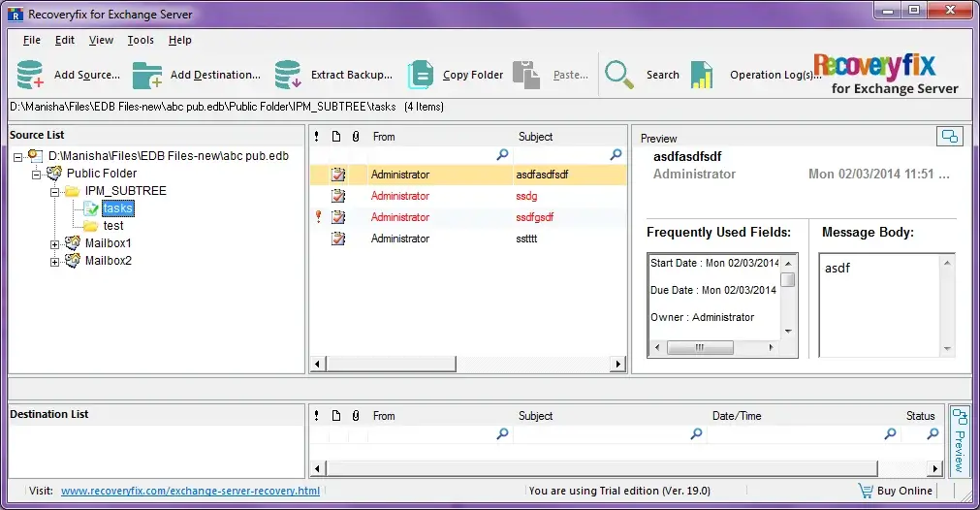Click "Owner : Administrator" field text

pyautogui.click(x=702, y=317)
